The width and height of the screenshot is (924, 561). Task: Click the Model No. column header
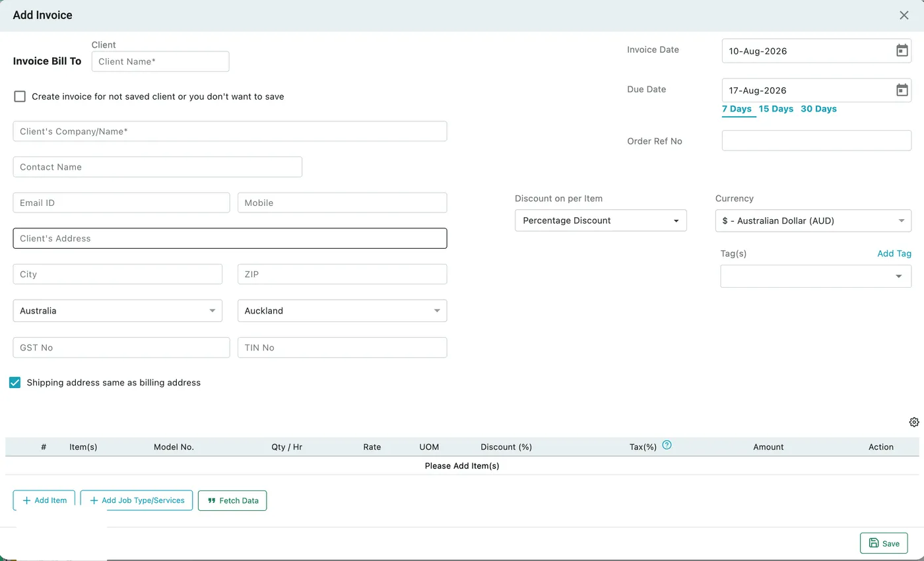(x=174, y=447)
